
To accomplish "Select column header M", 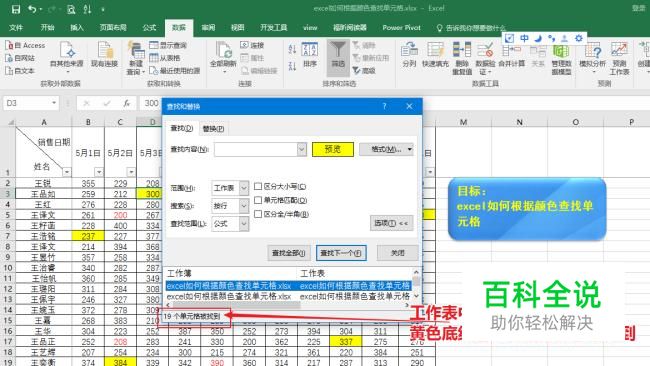I will tap(463, 122).
